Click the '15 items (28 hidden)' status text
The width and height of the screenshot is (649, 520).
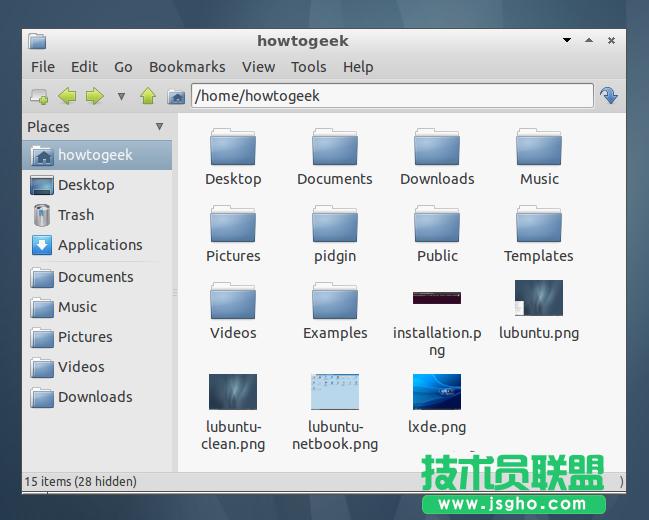[80, 481]
